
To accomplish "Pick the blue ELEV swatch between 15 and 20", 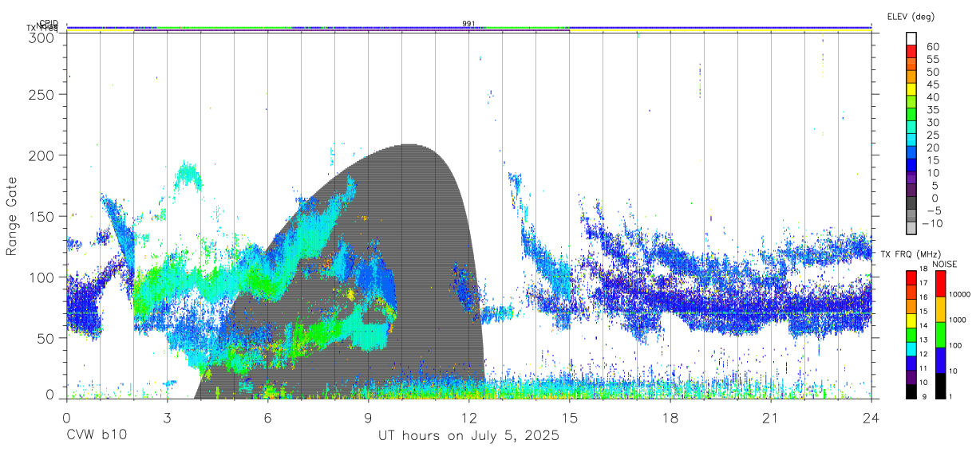I will tap(911, 153).
